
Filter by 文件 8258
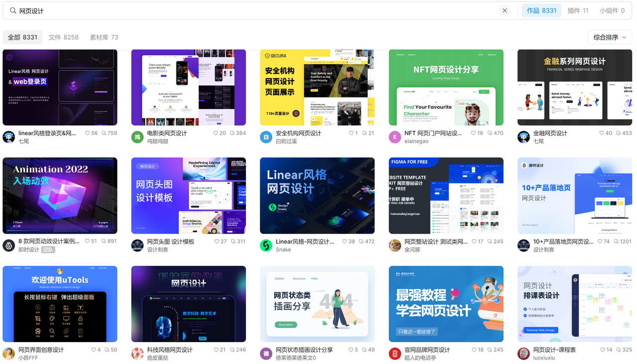coord(64,37)
